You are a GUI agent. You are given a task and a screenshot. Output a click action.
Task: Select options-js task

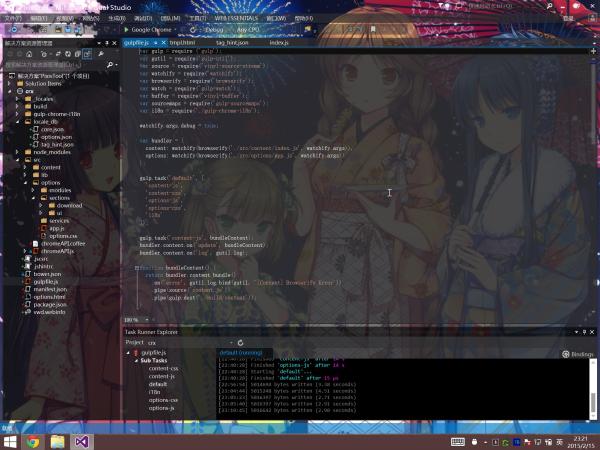point(161,408)
